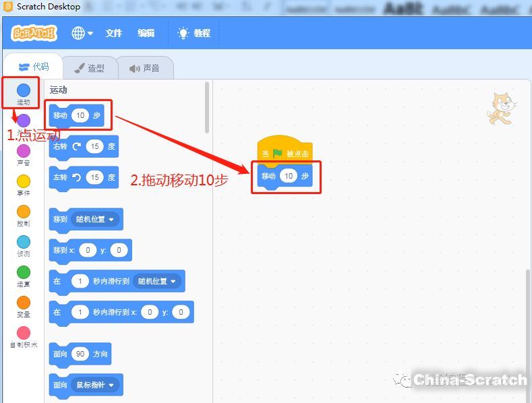Click the Scratch logo
Image resolution: width=532 pixels, height=403 pixels.
34,33
